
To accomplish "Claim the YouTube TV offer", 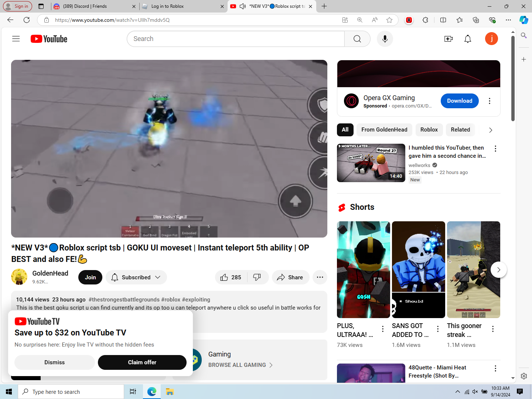I will click(142, 362).
